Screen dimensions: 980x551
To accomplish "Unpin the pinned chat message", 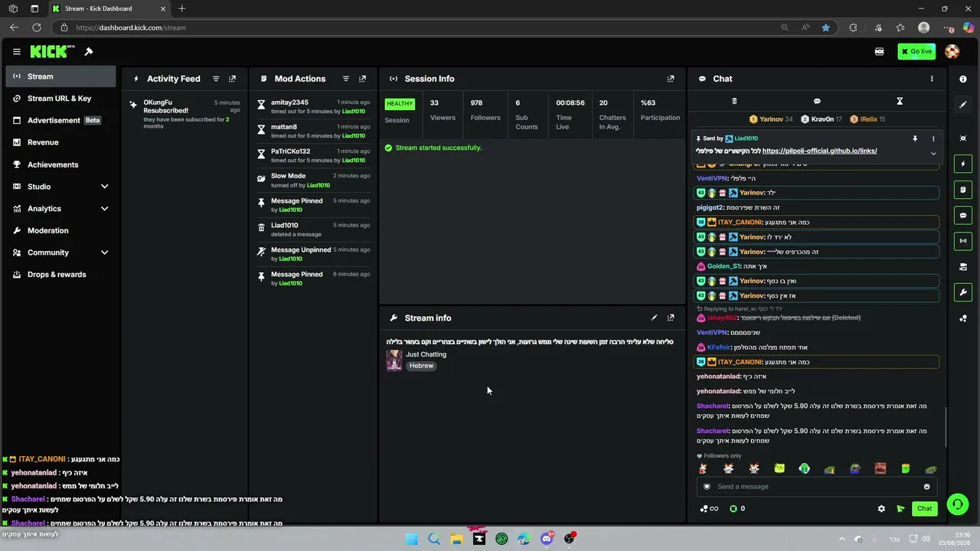I will pos(915,139).
